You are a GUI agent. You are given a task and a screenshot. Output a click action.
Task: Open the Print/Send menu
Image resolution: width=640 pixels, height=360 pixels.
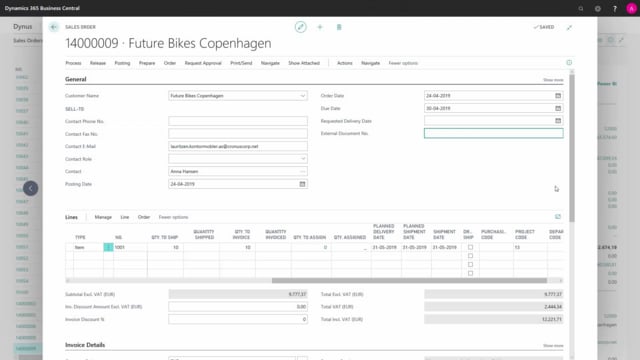(x=241, y=63)
